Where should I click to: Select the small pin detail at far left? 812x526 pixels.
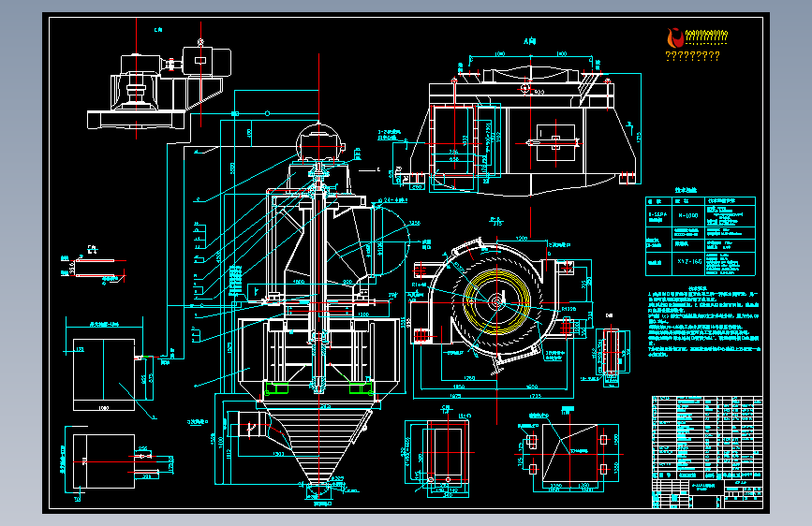coord(96,268)
